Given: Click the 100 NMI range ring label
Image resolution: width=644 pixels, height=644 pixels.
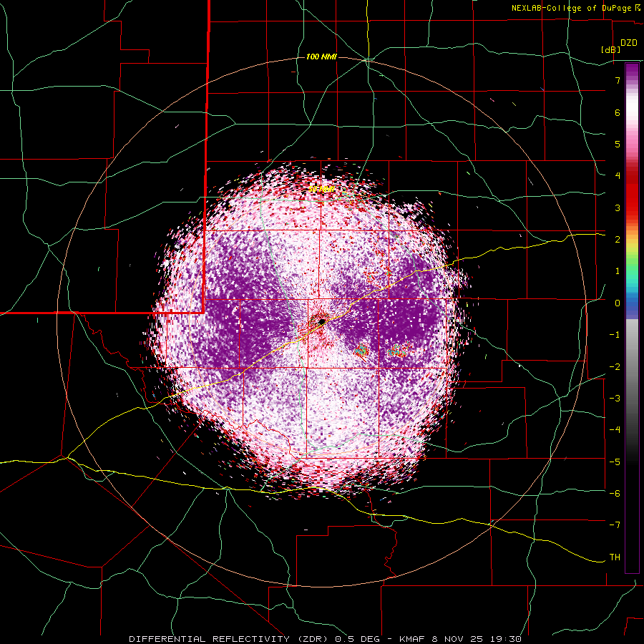Looking at the screenshot, I should (x=321, y=57).
